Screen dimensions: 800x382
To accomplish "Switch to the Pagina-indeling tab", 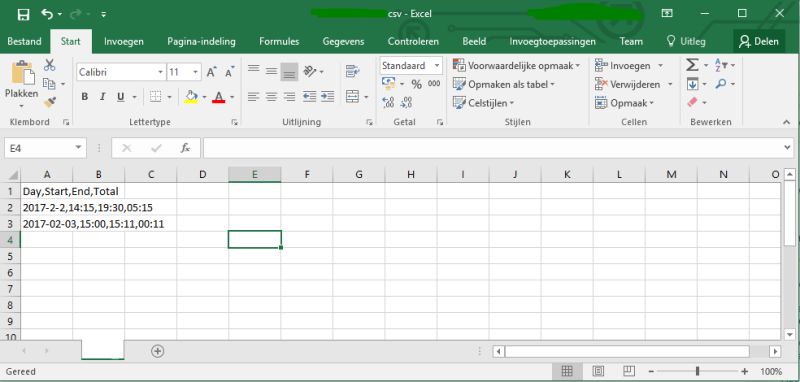I will click(202, 41).
